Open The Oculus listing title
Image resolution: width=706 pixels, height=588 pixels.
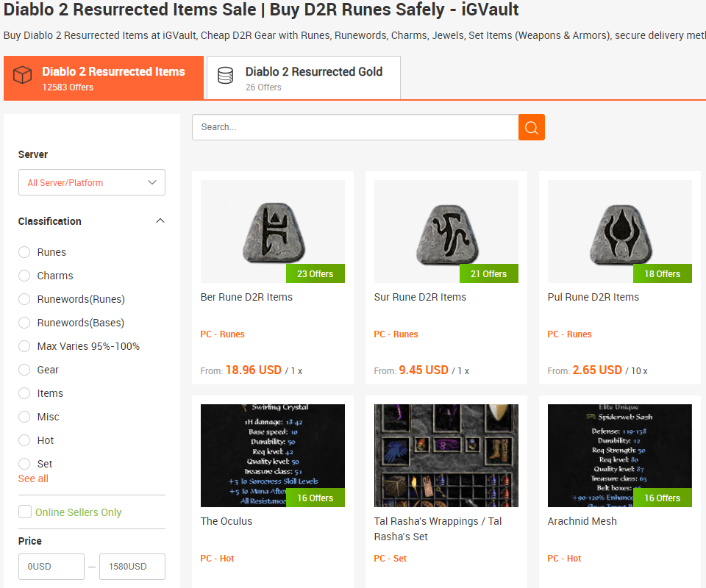point(226,521)
